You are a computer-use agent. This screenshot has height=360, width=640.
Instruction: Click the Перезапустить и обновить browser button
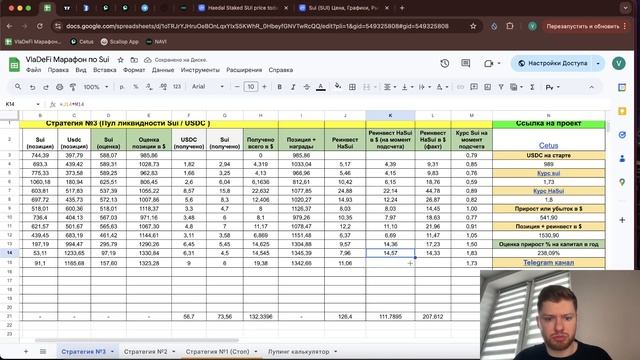click(x=583, y=26)
